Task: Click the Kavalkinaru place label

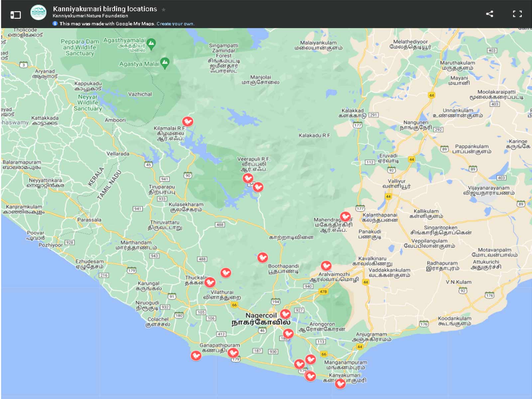Action: tap(372, 261)
